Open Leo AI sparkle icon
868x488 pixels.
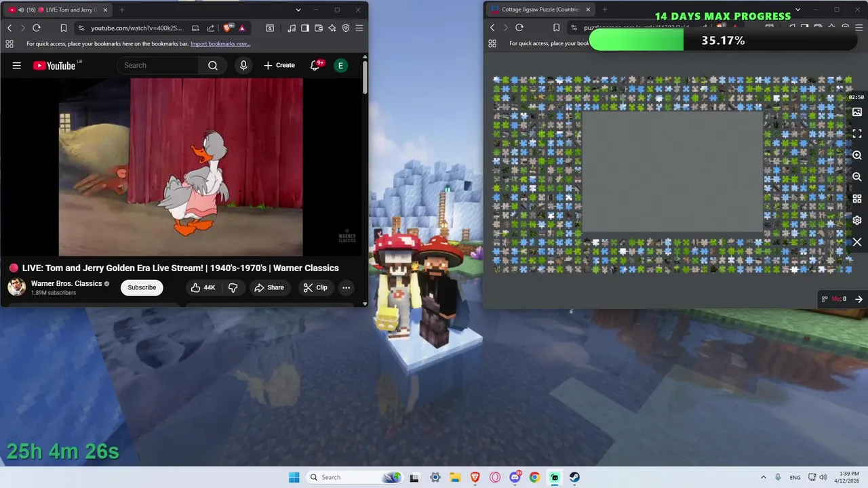pyautogui.click(x=332, y=28)
